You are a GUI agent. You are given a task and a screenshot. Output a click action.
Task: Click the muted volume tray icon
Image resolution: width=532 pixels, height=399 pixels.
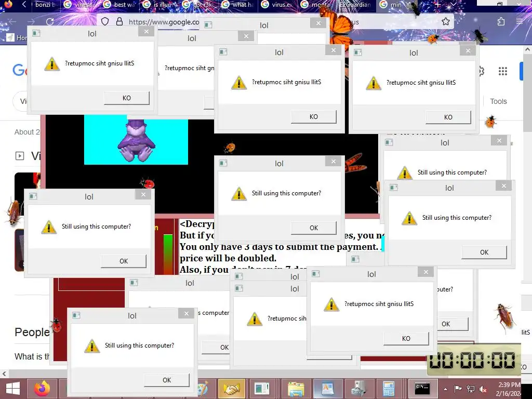(483, 389)
